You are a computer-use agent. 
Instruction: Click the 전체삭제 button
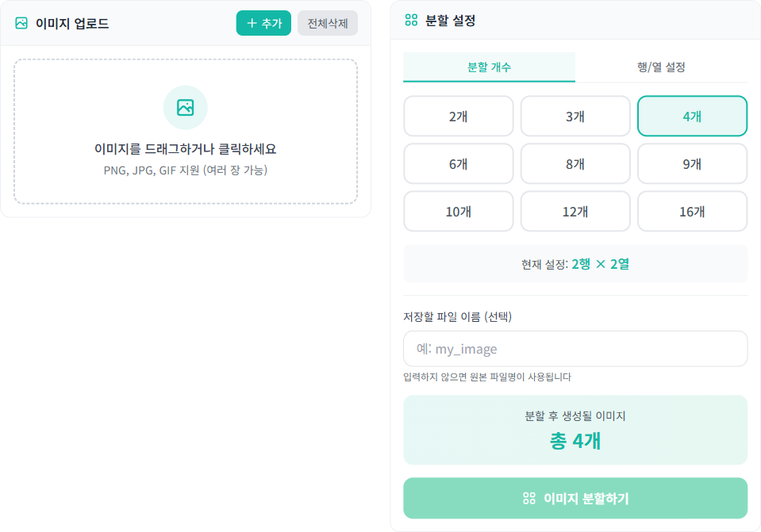click(x=327, y=23)
